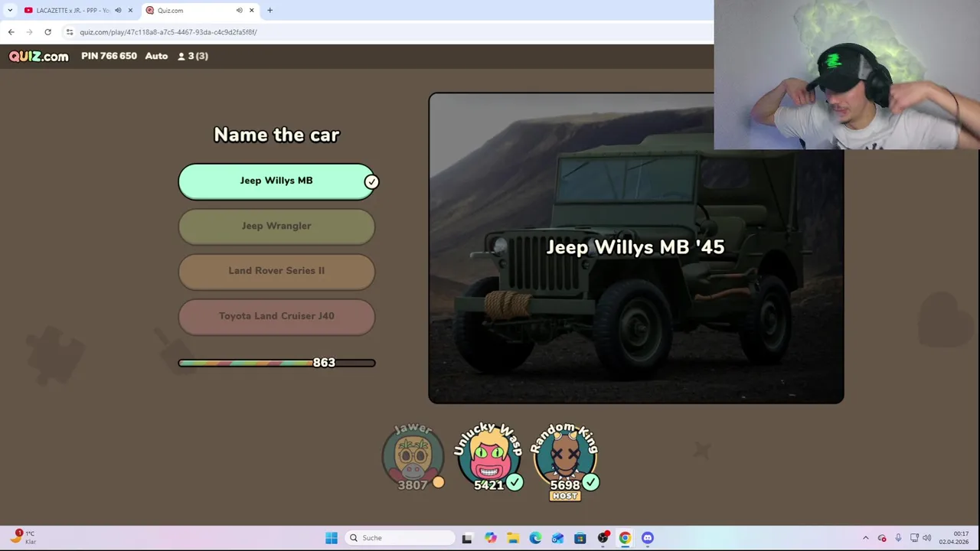Close the LACAZETTE YouTube tab
The image size is (980, 551).
pos(130,10)
